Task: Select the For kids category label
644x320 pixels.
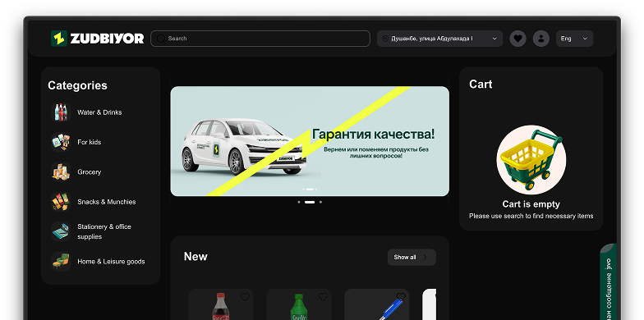Action: point(89,142)
